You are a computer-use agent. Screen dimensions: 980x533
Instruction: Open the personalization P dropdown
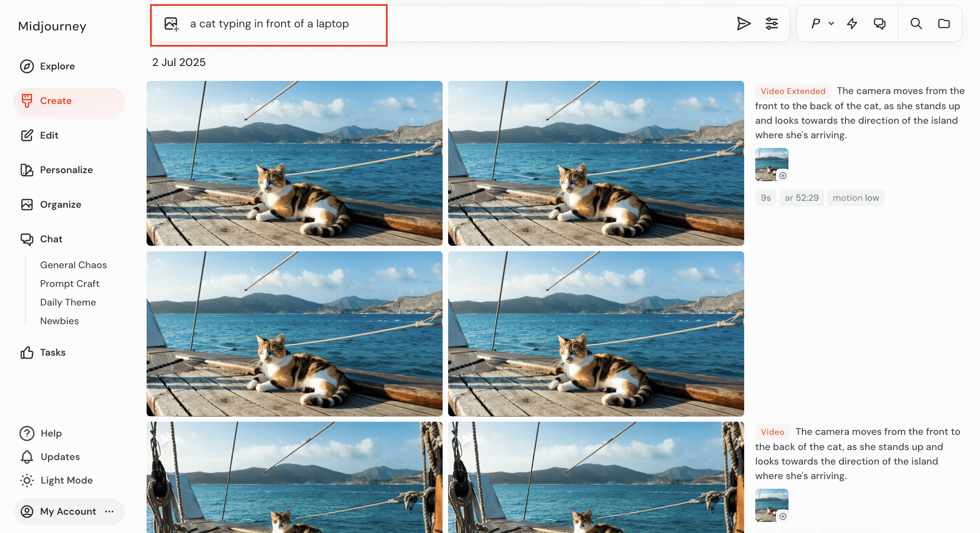(x=822, y=24)
